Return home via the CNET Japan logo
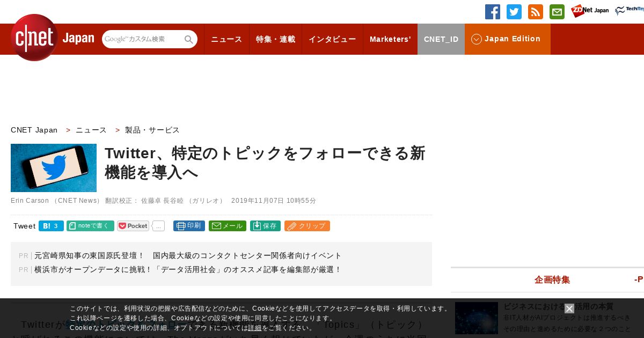 tap(53, 38)
